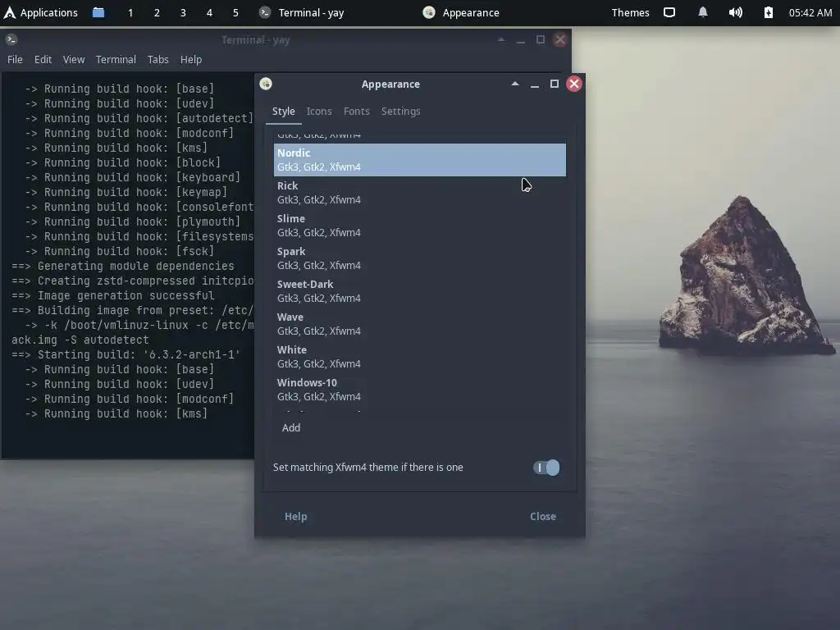Maximize the Terminal window

(541, 39)
